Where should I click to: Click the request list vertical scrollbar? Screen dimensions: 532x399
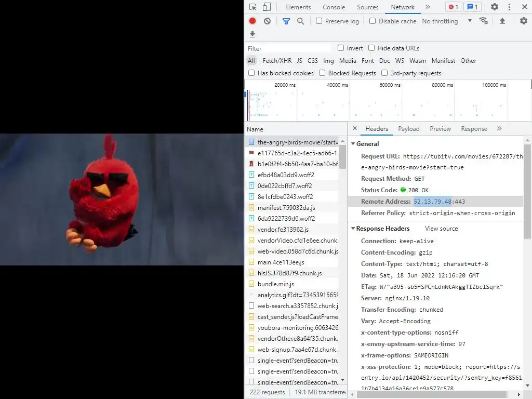coord(342,157)
